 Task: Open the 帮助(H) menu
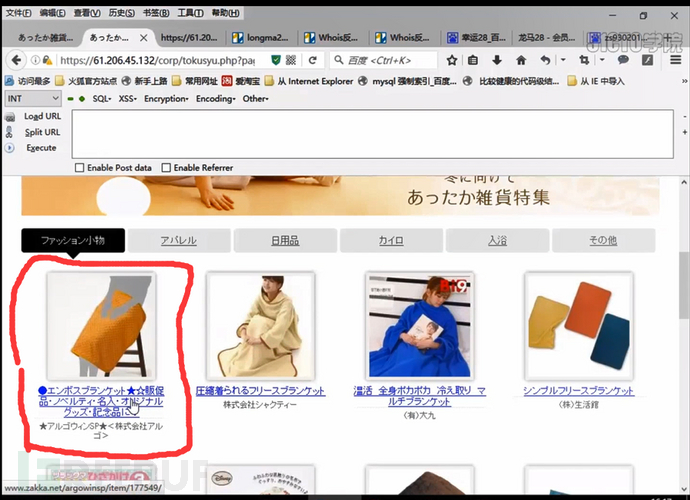pos(225,13)
